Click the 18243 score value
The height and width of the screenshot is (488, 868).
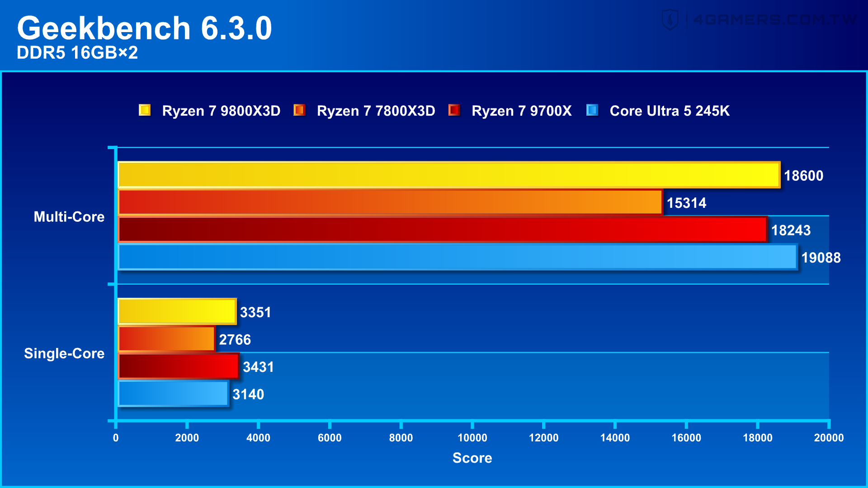[x=791, y=230]
